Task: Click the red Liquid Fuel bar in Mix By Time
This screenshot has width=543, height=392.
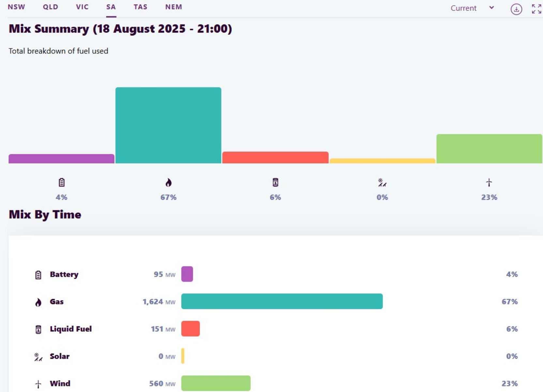Action: click(190, 328)
